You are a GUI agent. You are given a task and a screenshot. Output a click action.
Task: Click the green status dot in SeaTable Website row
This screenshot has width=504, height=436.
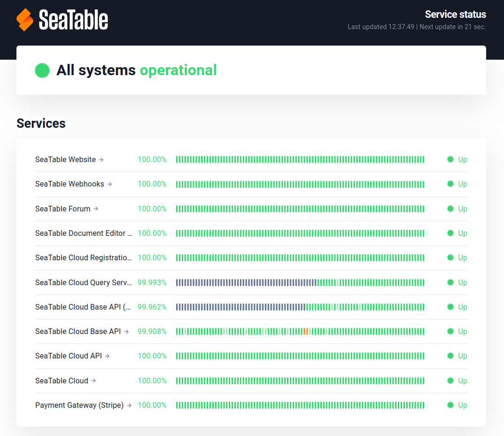pyautogui.click(x=450, y=159)
